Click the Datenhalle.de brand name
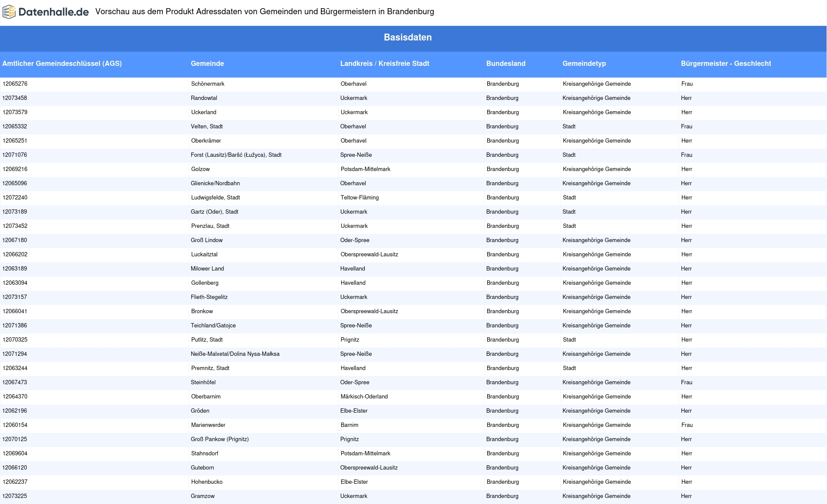 [x=54, y=12]
